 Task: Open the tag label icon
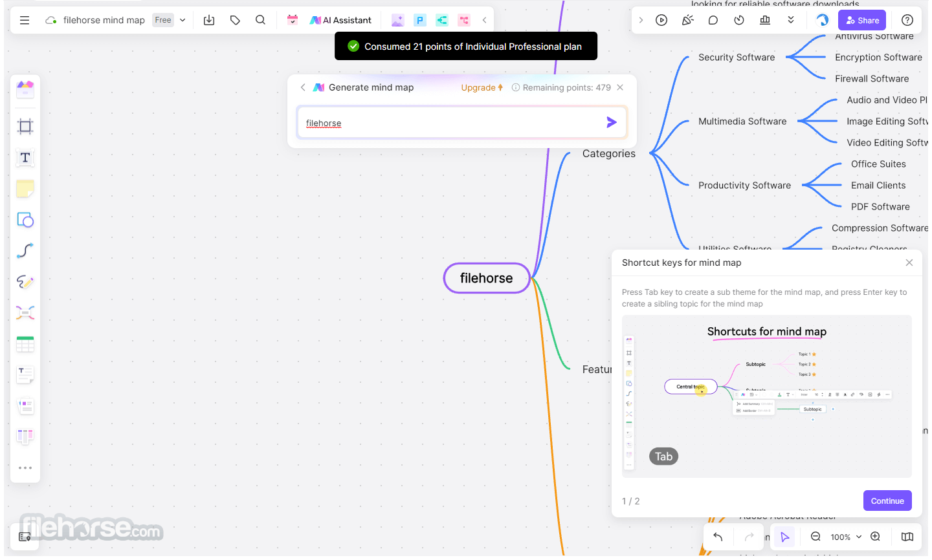(235, 20)
